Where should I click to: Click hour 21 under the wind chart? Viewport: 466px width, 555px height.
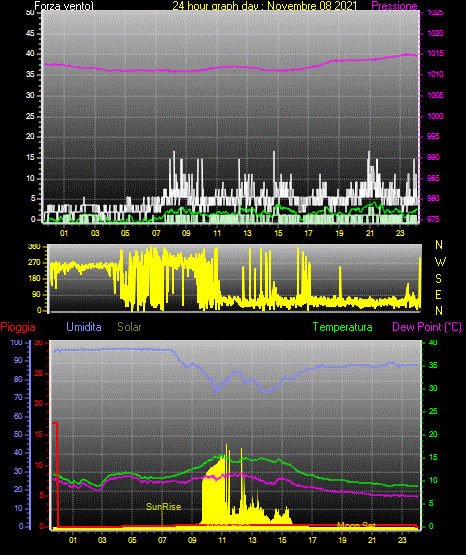coord(370,233)
